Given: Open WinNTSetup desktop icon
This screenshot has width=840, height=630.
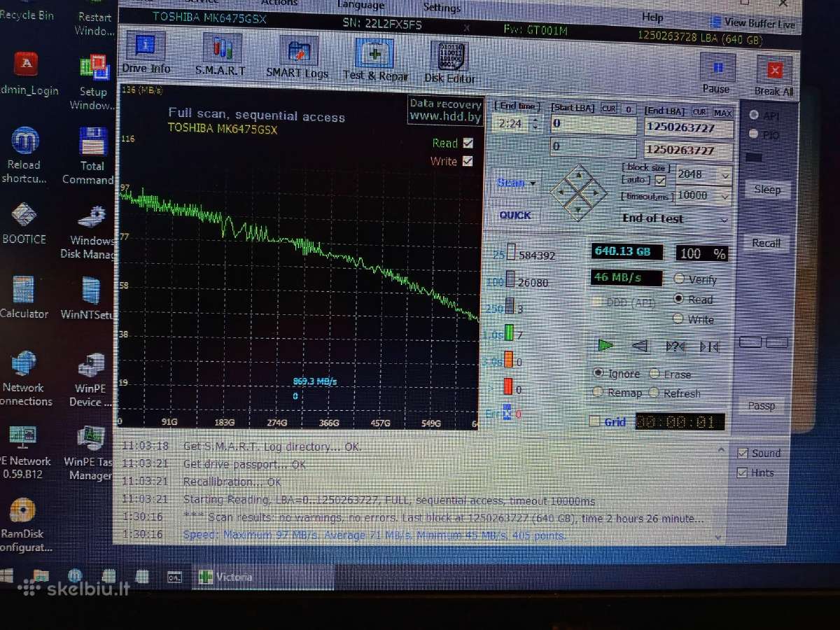Looking at the screenshot, I should tap(89, 299).
